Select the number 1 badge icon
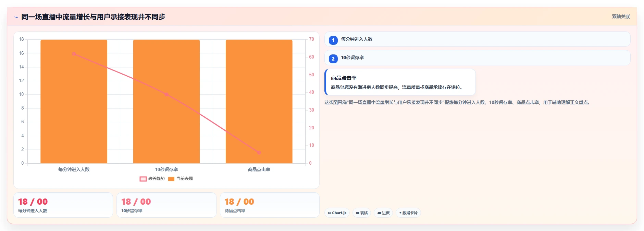Image resolution: width=644 pixels, height=231 pixels. pos(333,40)
